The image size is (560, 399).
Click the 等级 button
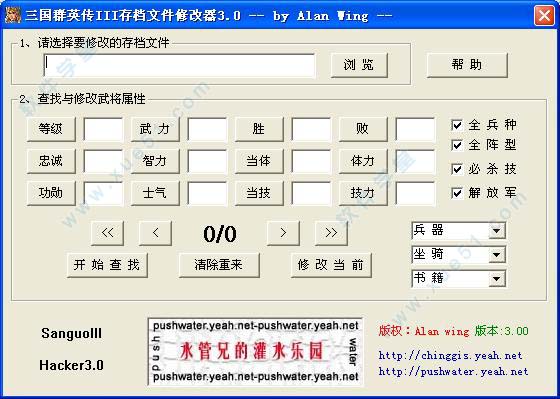pos(51,129)
